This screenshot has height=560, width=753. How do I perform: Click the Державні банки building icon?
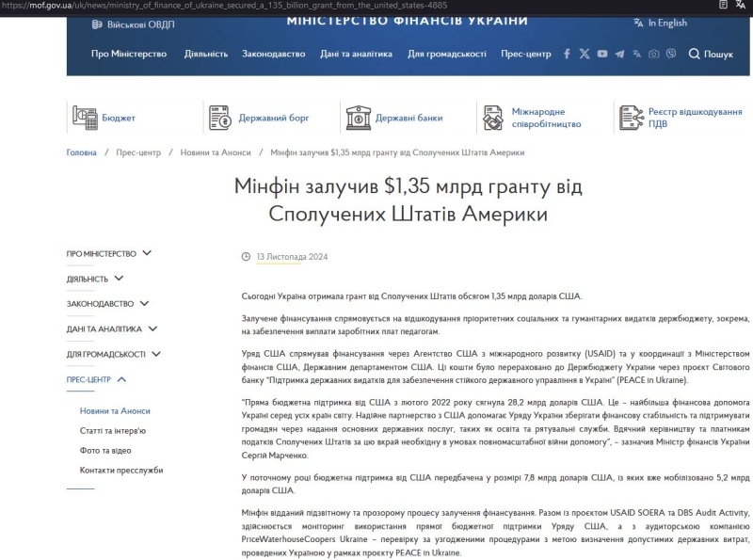358,118
